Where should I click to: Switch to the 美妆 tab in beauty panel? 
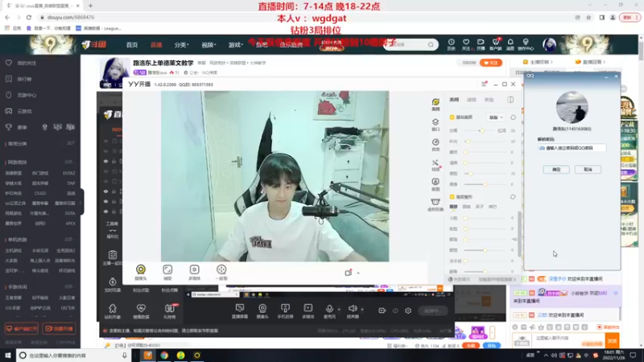tap(489, 100)
